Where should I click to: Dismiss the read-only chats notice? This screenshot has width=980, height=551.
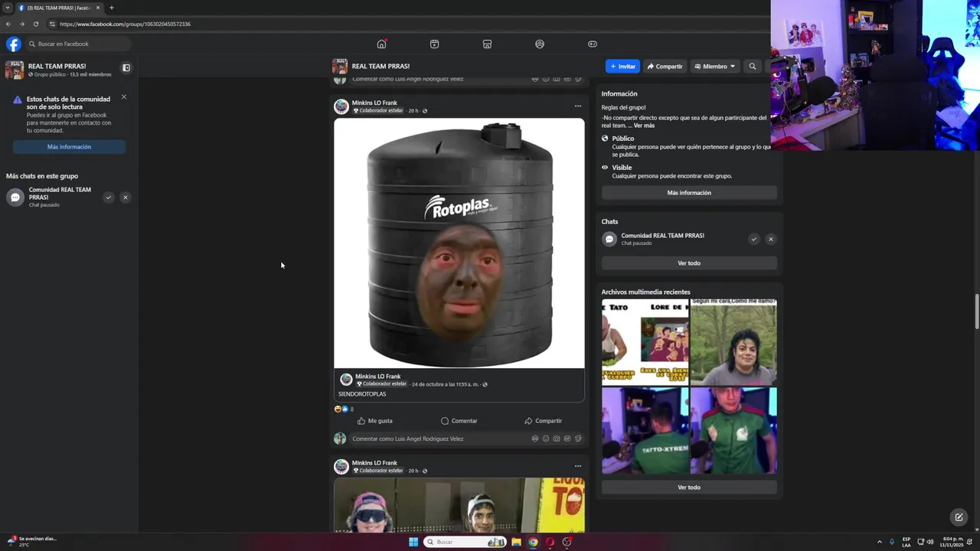click(x=123, y=97)
